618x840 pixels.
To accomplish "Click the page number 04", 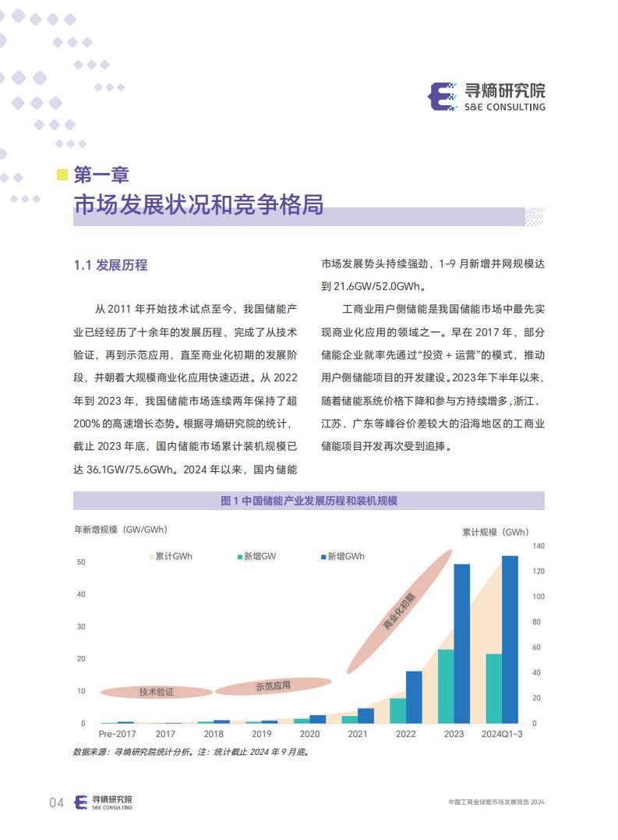I will coord(57,803).
